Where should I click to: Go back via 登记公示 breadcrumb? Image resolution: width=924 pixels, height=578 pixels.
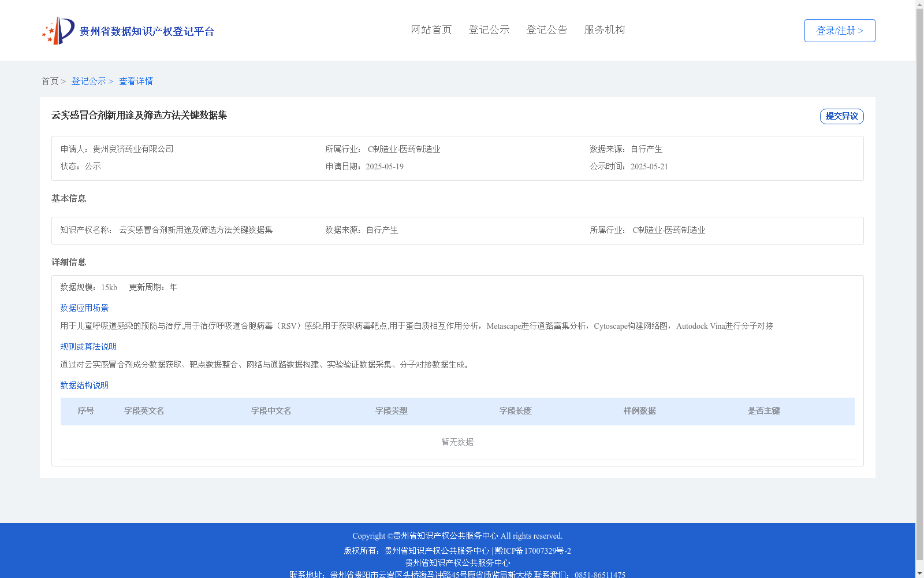tap(88, 81)
